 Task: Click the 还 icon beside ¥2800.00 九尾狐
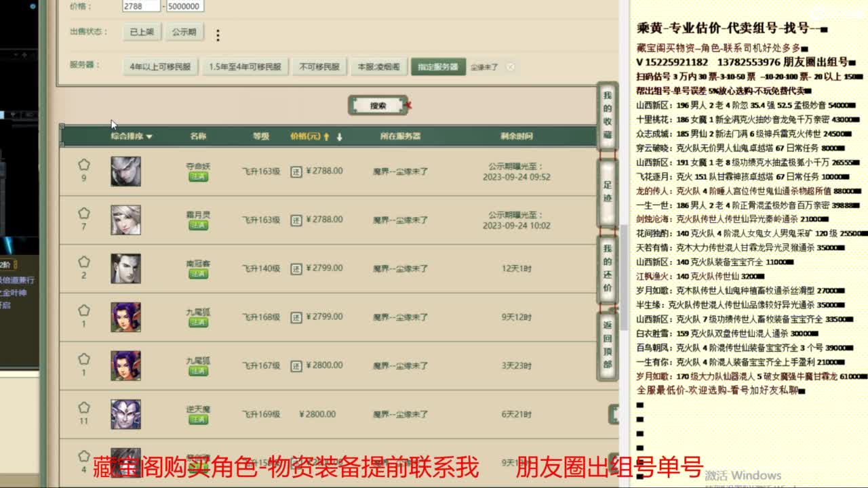click(296, 366)
